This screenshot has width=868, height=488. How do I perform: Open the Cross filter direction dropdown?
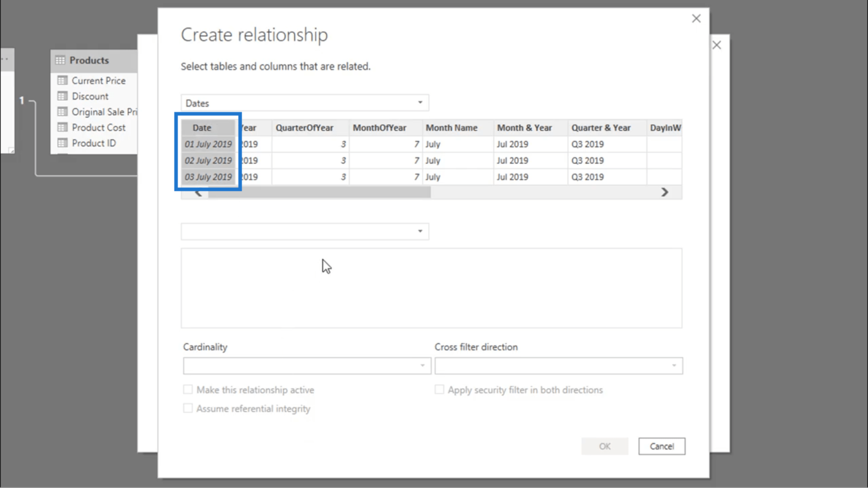(x=559, y=366)
